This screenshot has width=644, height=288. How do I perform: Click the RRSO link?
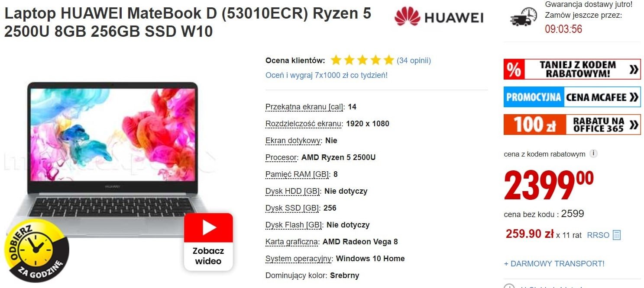click(x=598, y=235)
